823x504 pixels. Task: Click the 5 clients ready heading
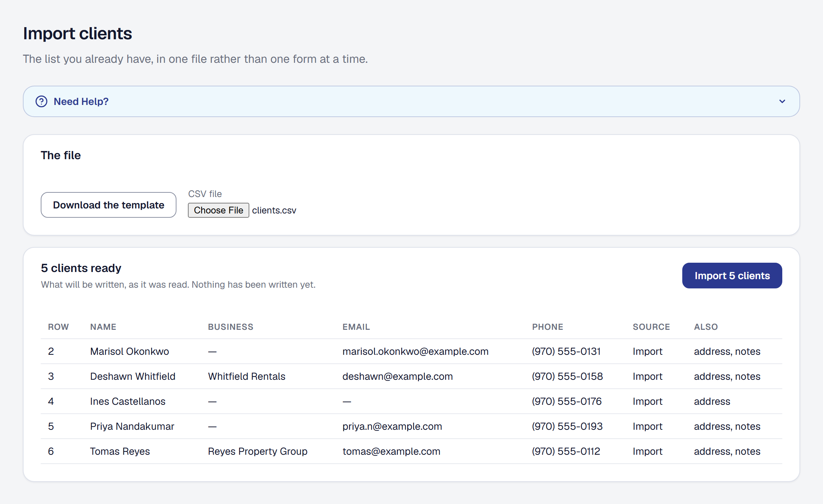pyautogui.click(x=81, y=268)
